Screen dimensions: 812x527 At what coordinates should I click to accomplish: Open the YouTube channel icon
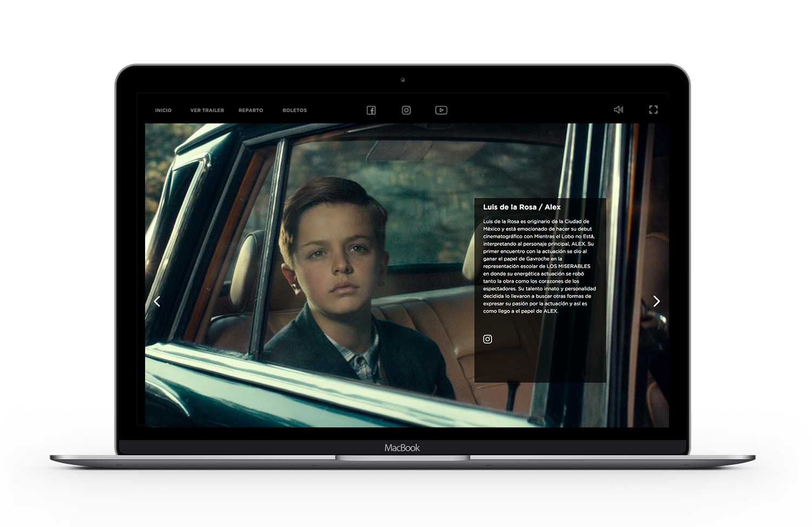click(441, 110)
